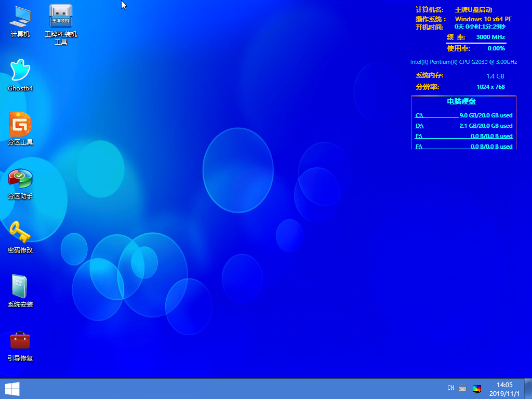Image resolution: width=532 pixels, height=399 pixels.
Task: Select the Ghost64 desktop icon
Action: coord(20,75)
